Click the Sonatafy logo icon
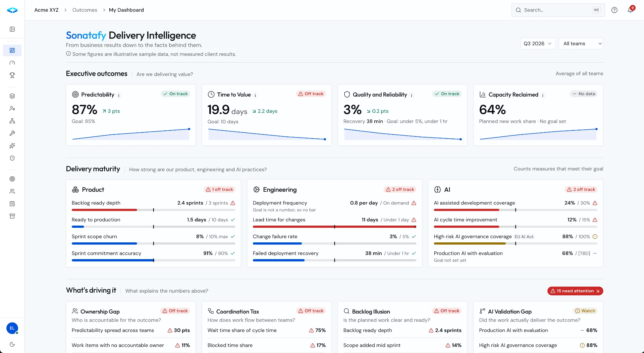The image size is (644, 353). tap(12, 10)
